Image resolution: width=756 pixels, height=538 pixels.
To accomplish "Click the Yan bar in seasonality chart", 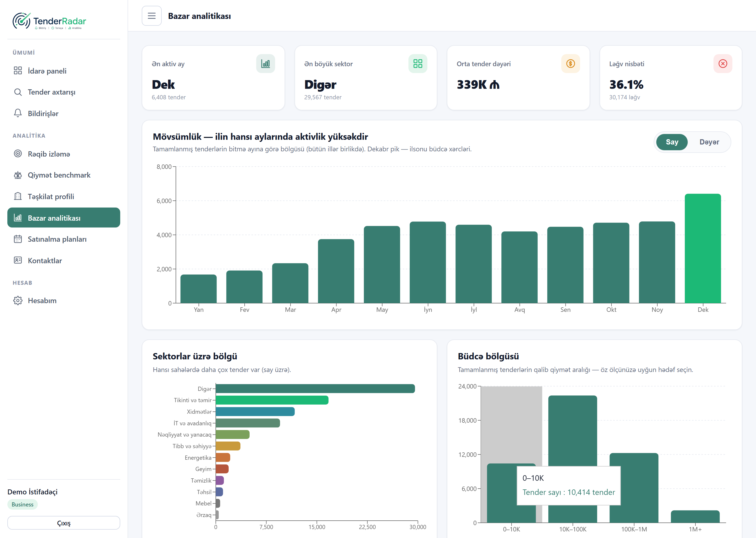I will coord(199,289).
